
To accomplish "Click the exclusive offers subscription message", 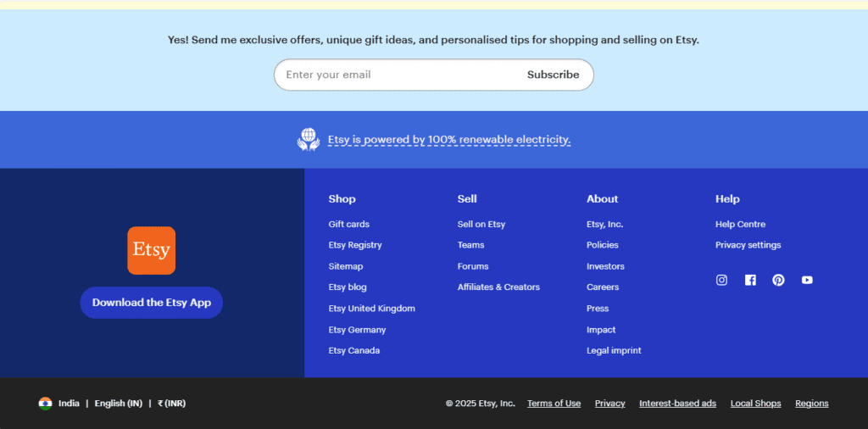I will (433, 40).
